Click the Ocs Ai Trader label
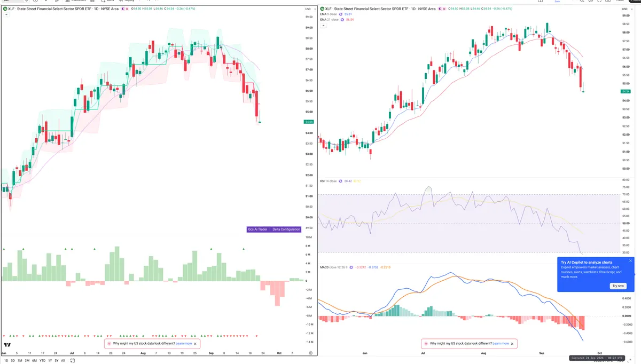The width and height of the screenshot is (641, 364). (257, 229)
